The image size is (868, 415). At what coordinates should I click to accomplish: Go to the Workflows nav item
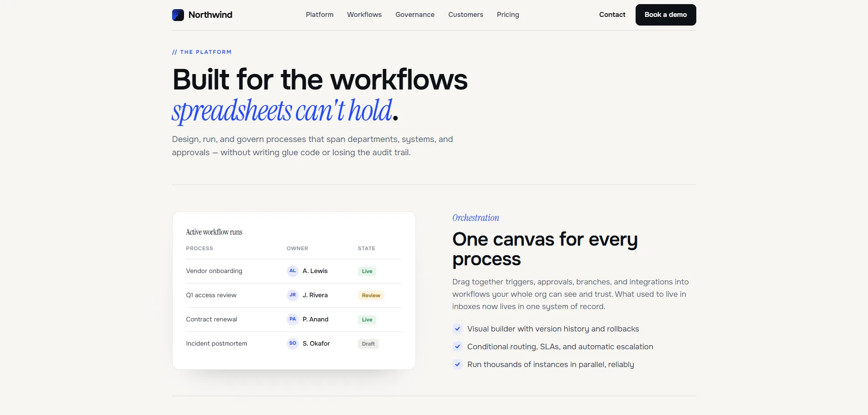tap(364, 15)
